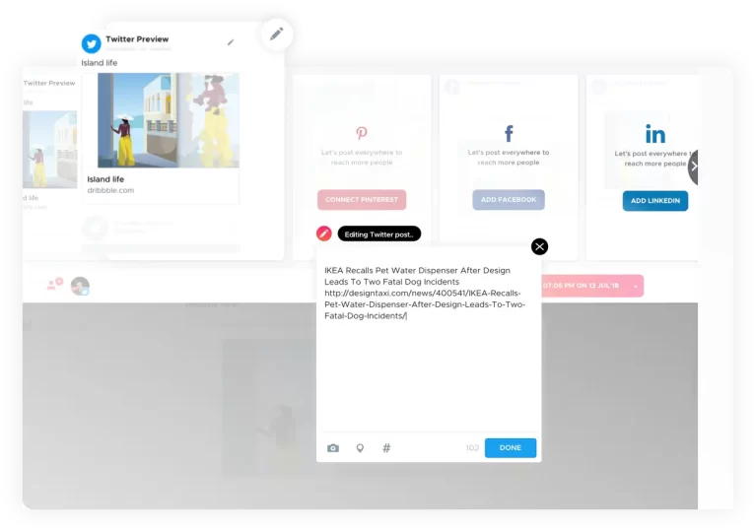Click the location pin icon in editor

(x=360, y=448)
